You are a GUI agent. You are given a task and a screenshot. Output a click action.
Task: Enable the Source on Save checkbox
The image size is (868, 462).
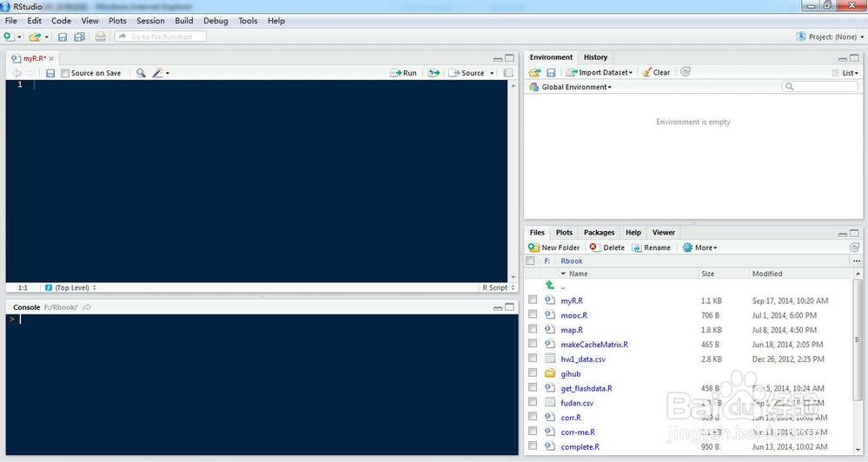point(65,73)
